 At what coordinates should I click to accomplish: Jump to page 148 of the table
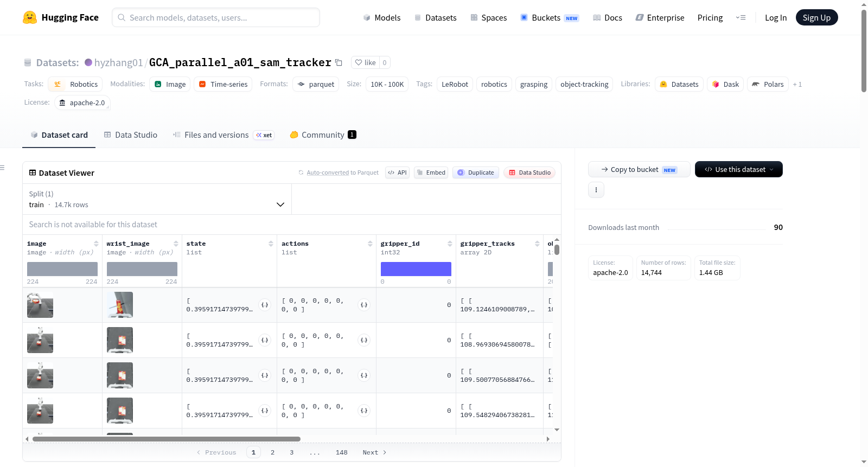(342, 452)
